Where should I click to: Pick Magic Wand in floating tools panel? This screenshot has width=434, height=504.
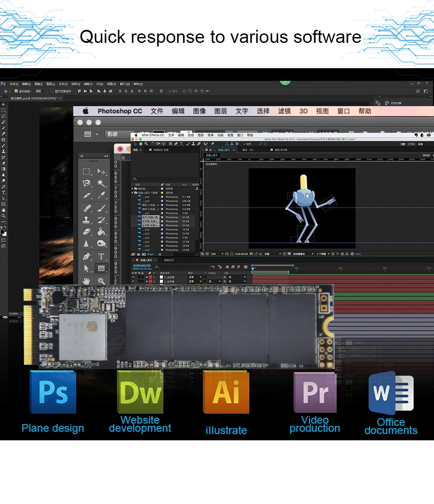(101, 183)
